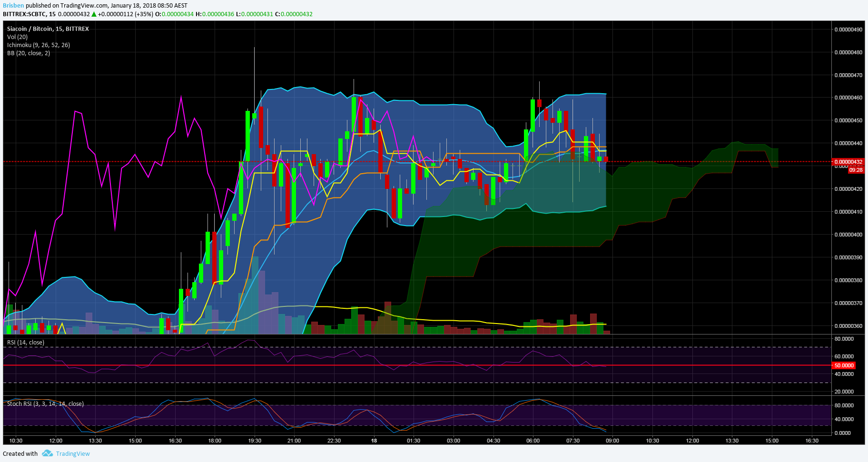Click the 0.00000400 price axis label
The width and height of the screenshot is (868, 462).
(848, 235)
